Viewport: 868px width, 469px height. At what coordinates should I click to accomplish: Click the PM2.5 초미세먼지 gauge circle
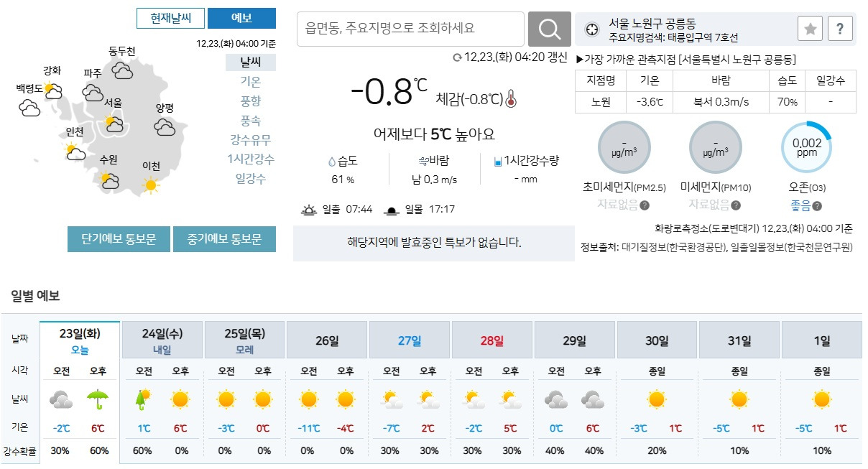[x=624, y=147]
